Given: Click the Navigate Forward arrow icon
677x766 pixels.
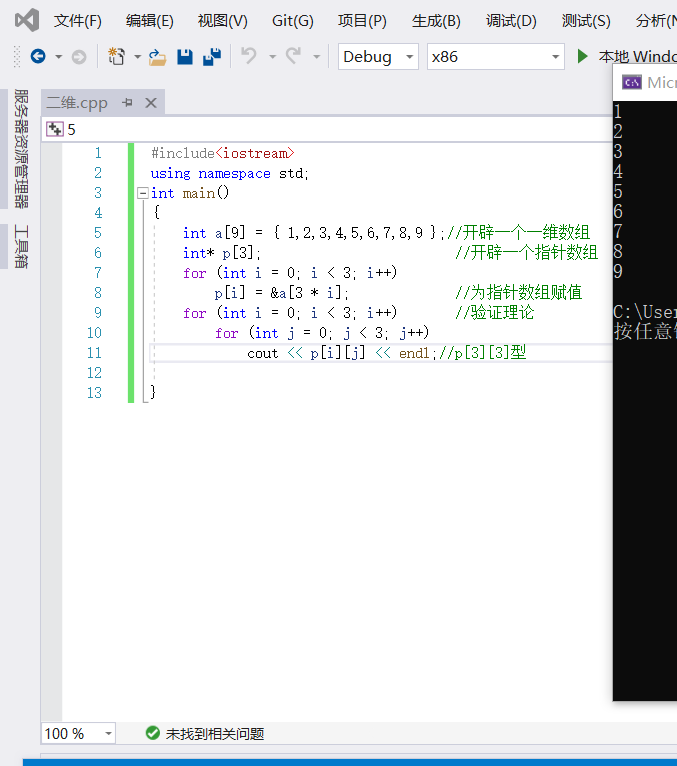Looking at the screenshot, I should (79, 57).
